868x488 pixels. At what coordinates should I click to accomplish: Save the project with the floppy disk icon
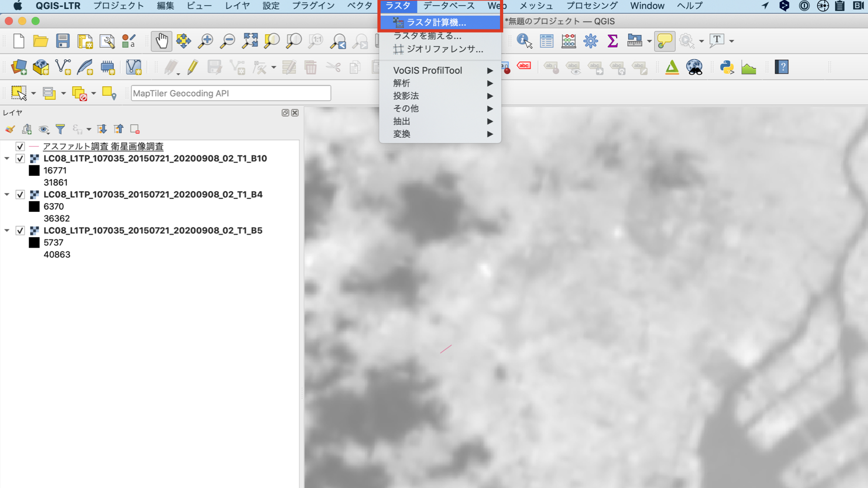[x=63, y=41]
